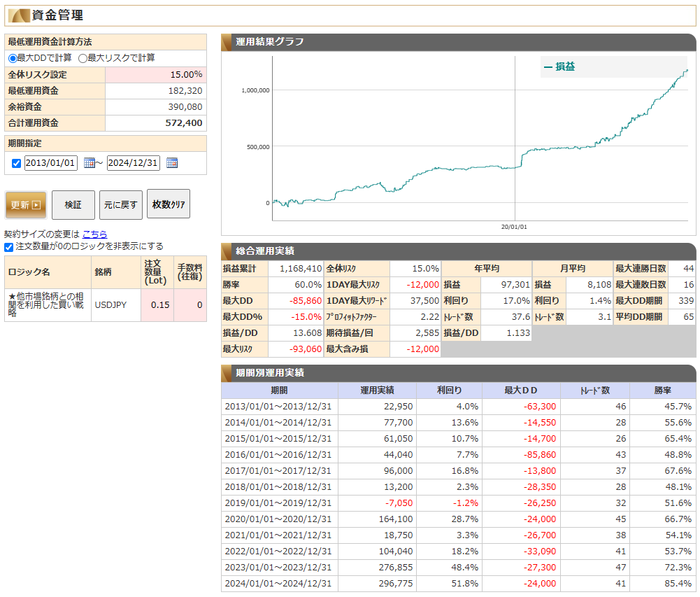Select row 2017/01/01～2017/12/31

(459, 471)
